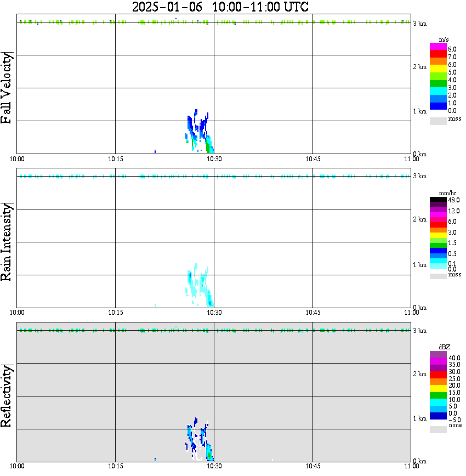Pick the orange swatch in the mm/hr legend

click(438, 230)
